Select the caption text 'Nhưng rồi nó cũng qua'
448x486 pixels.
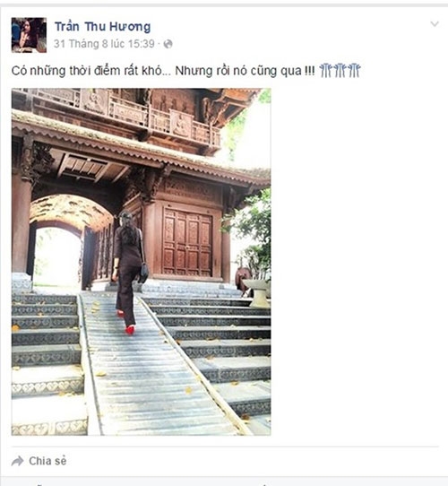(x=238, y=71)
